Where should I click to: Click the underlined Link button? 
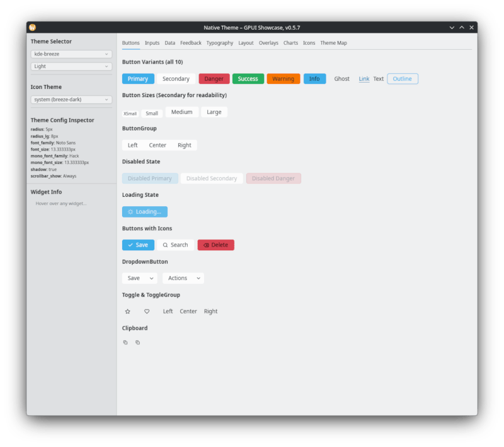(364, 79)
